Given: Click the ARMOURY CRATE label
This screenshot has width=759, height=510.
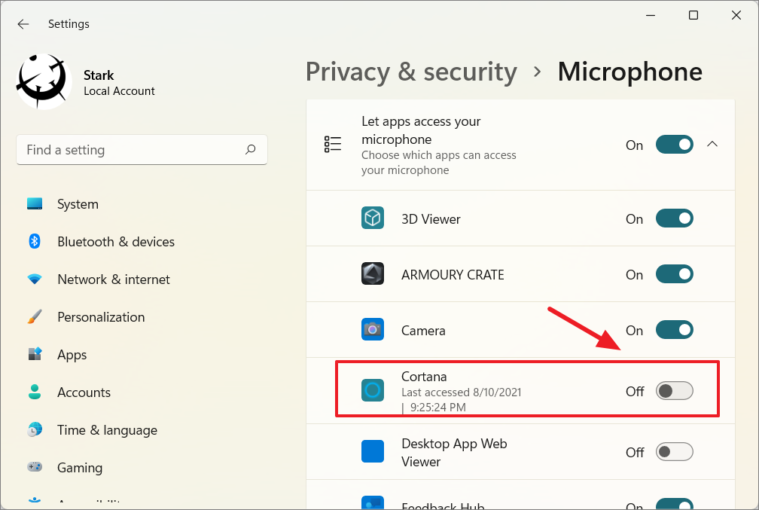Looking at the screenshot, I should pos(452,275).
